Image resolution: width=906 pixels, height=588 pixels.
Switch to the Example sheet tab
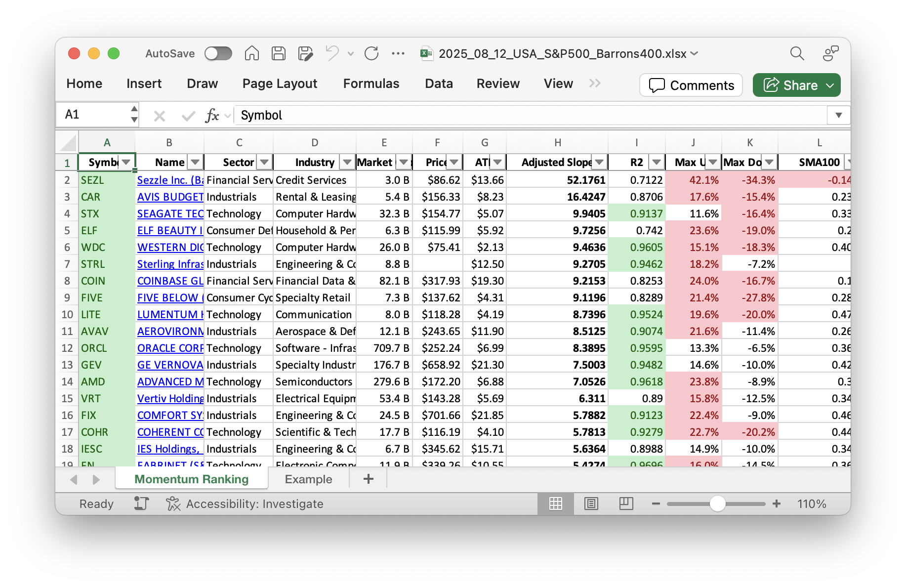pos(308,479)
